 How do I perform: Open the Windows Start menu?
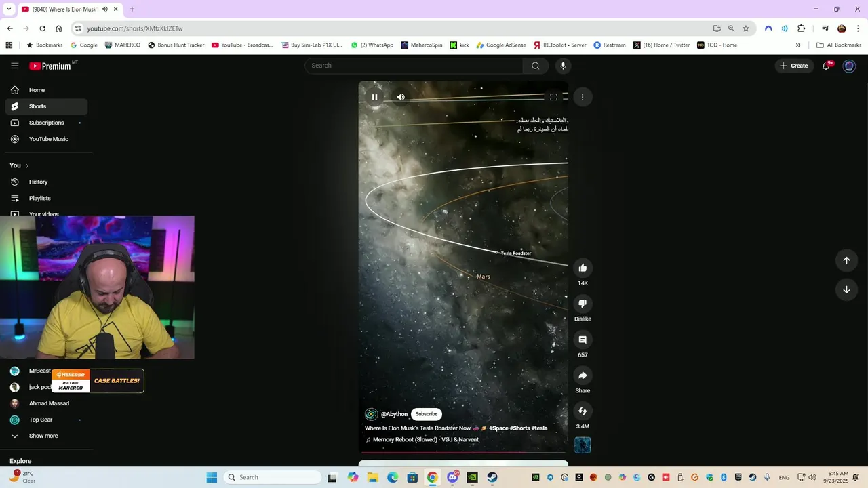(x=212, y=477)
